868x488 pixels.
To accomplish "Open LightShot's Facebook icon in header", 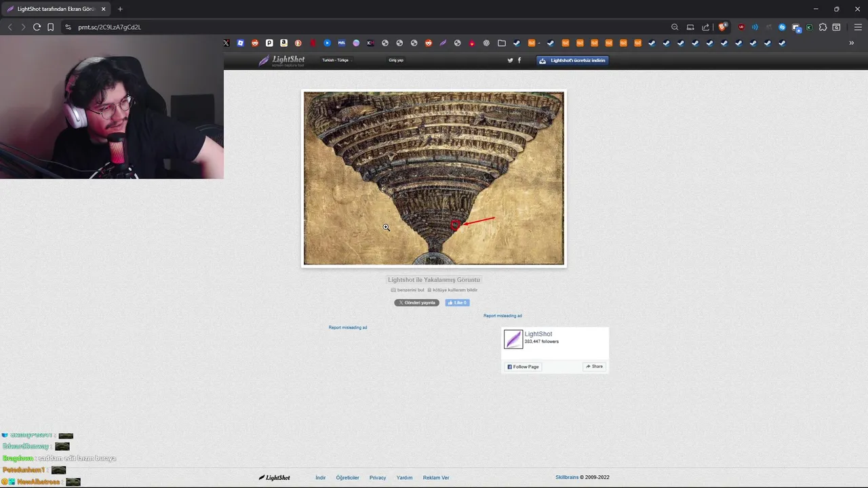I will [x=519, y=60].
